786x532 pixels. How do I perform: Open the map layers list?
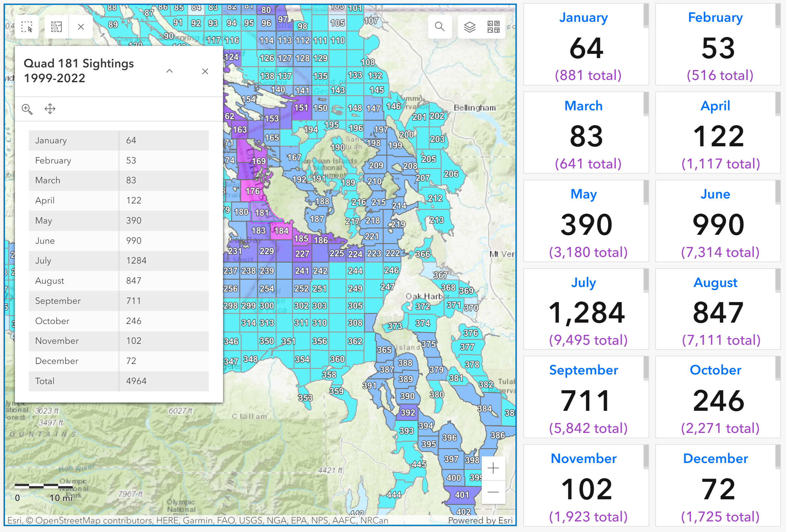[469, 27]
